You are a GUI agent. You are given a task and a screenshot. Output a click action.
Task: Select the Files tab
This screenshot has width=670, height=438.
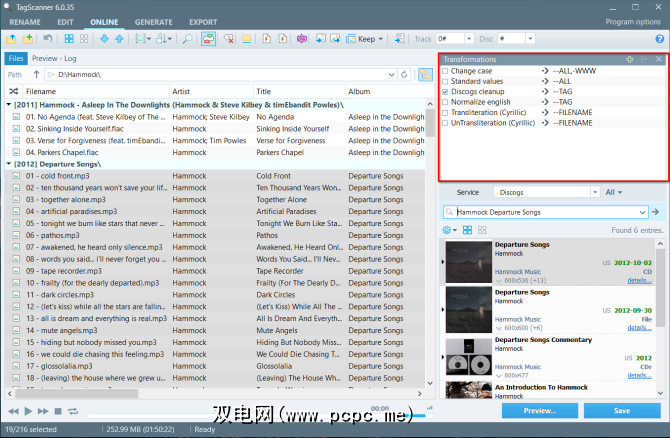(16, 59)
